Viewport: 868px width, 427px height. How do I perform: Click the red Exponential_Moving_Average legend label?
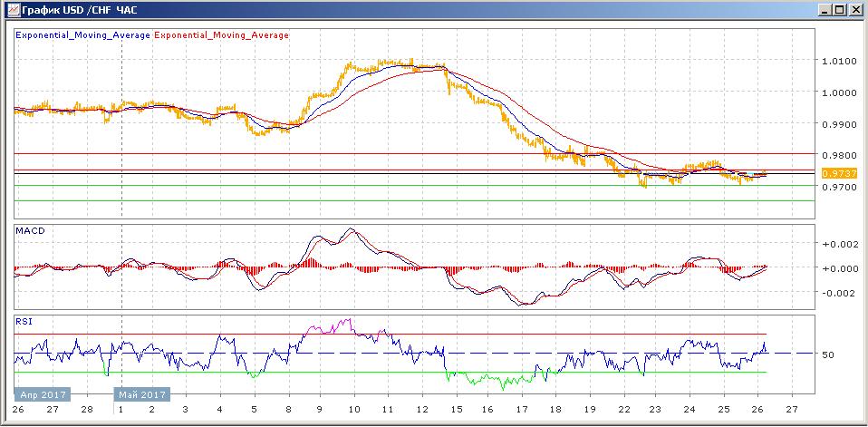222,35
